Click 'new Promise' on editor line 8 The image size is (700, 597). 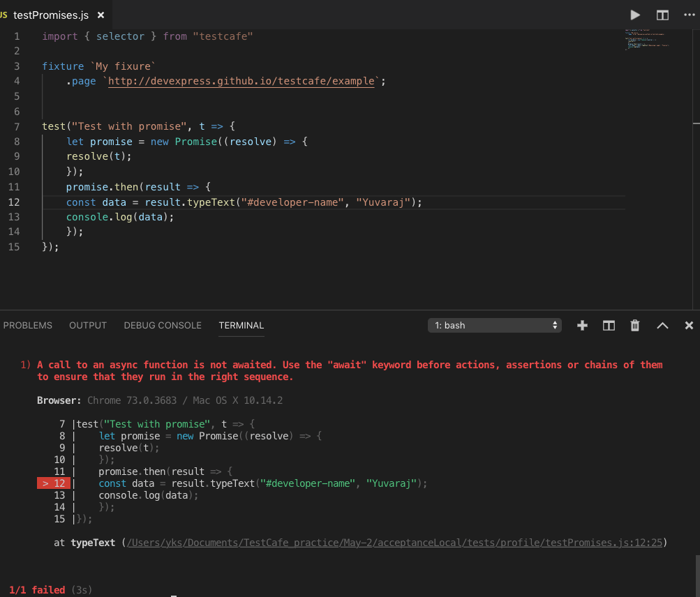[x=184, y=142]
